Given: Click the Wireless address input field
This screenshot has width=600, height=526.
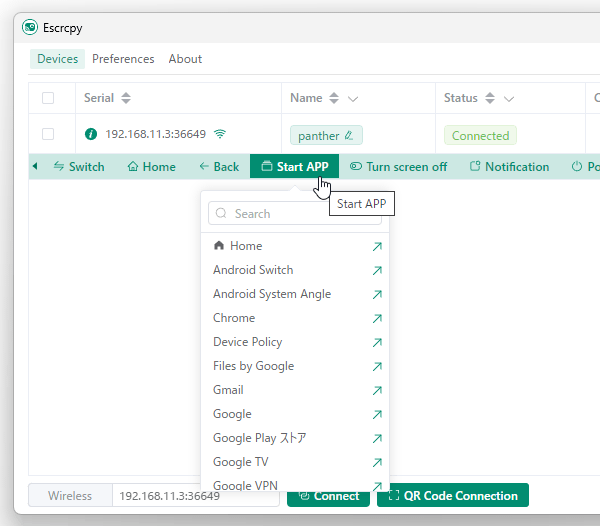Looking at the screenshot, I should (x=196, y=496).
